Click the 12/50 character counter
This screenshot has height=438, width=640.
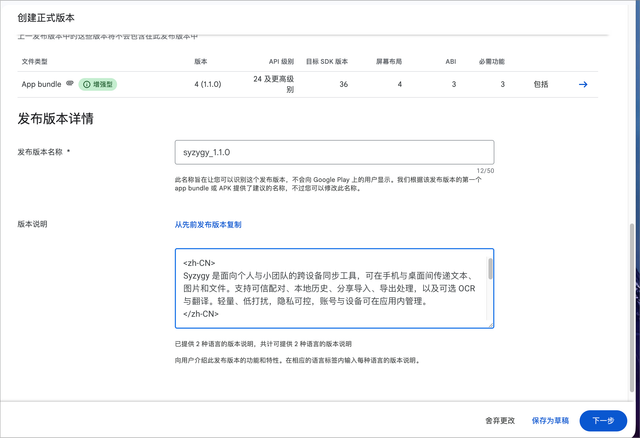pos(485,171)
